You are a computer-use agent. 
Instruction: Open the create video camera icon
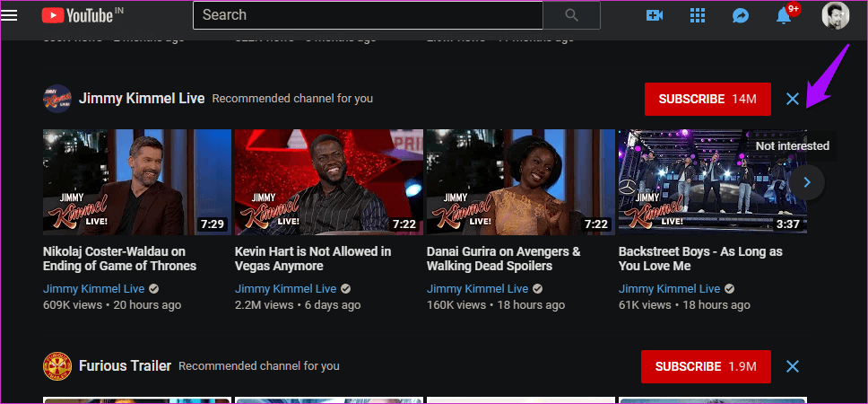click(655, 15)
